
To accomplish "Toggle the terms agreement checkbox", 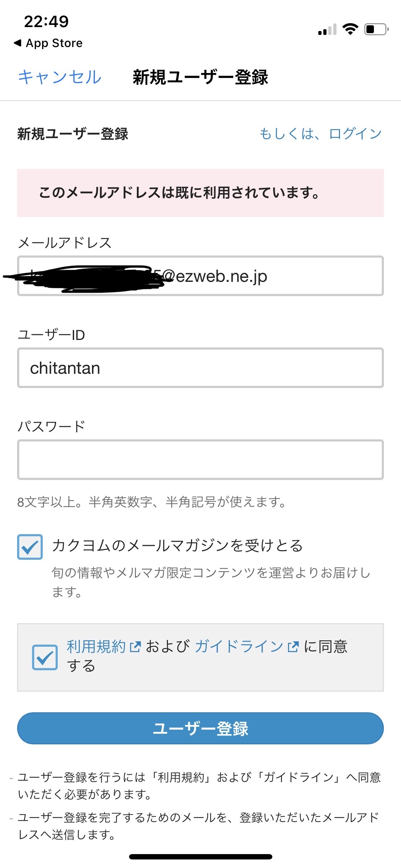I will pos(45,657).
